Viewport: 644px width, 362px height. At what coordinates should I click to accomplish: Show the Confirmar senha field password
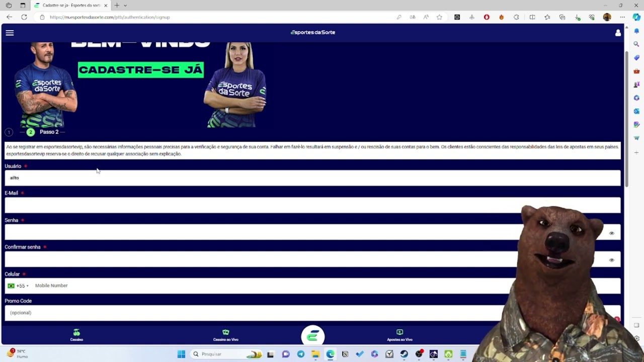(x=612, y=260)
